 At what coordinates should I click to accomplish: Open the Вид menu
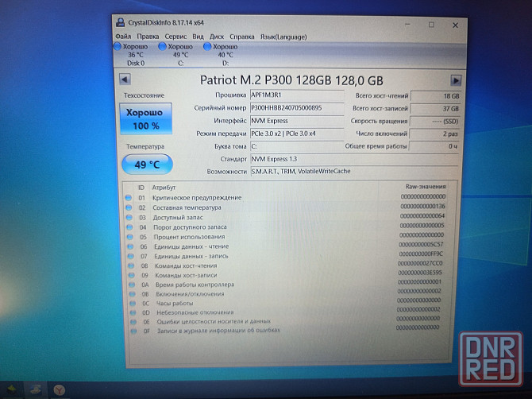point(198,37)
